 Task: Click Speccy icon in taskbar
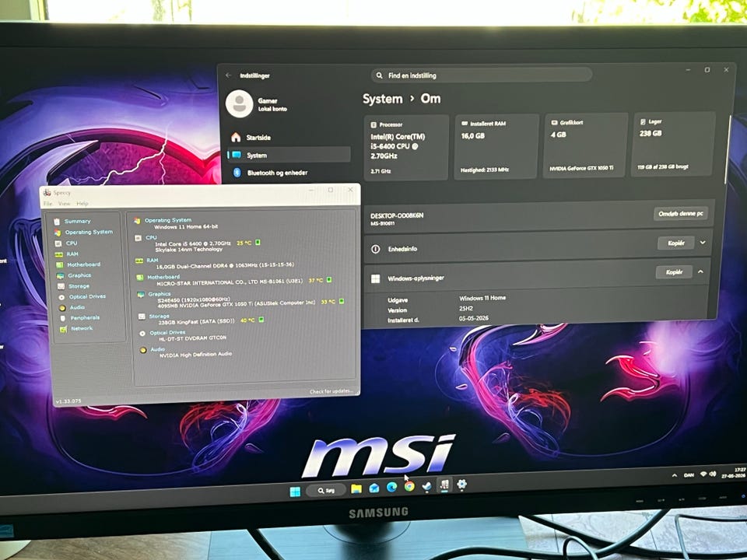tap(444, 485)
